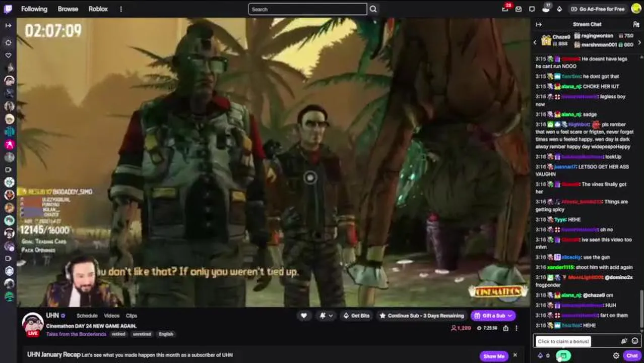Click the share stream icon
Image resolution: width=644 pixels, height=363 pixels.
(x=505, y=328)
